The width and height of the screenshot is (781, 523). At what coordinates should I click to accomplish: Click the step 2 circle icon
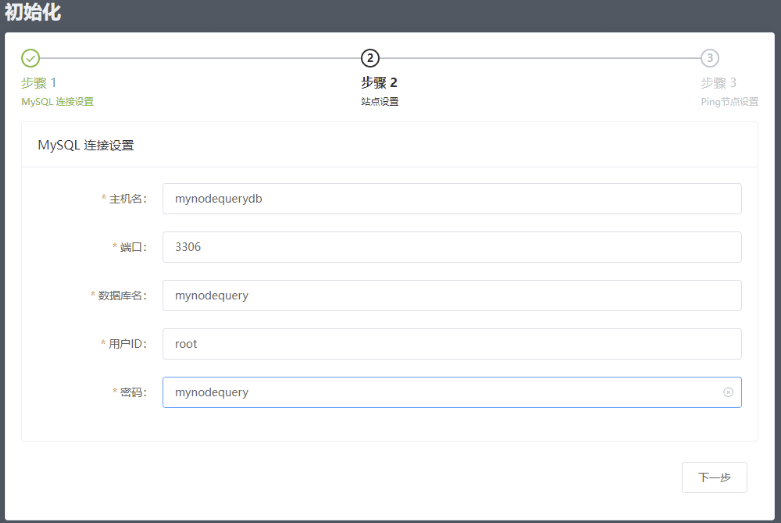click(x=370, y=58)
